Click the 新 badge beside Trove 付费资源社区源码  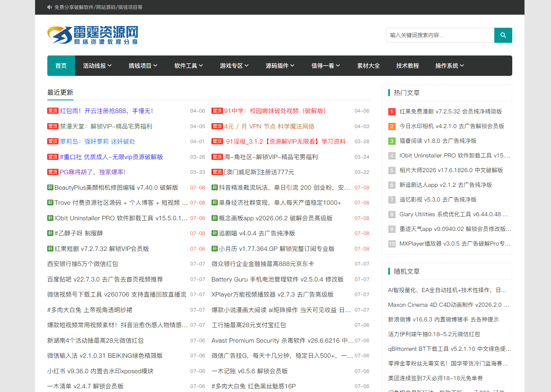coord(51,203)
